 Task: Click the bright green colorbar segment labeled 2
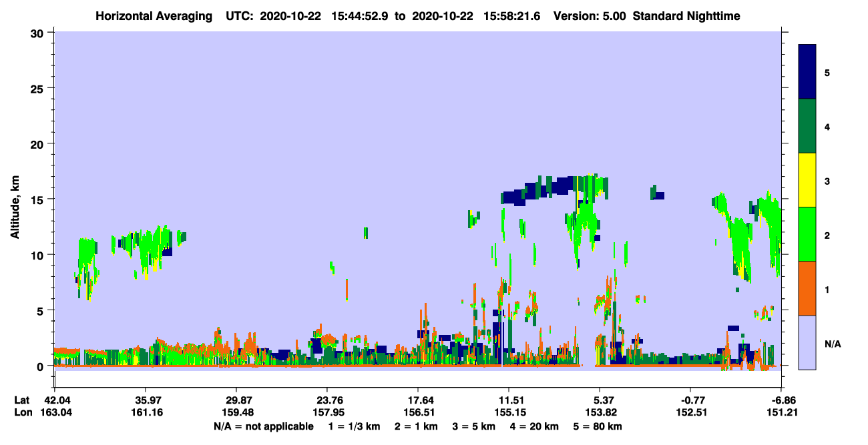tap(807, 234)
